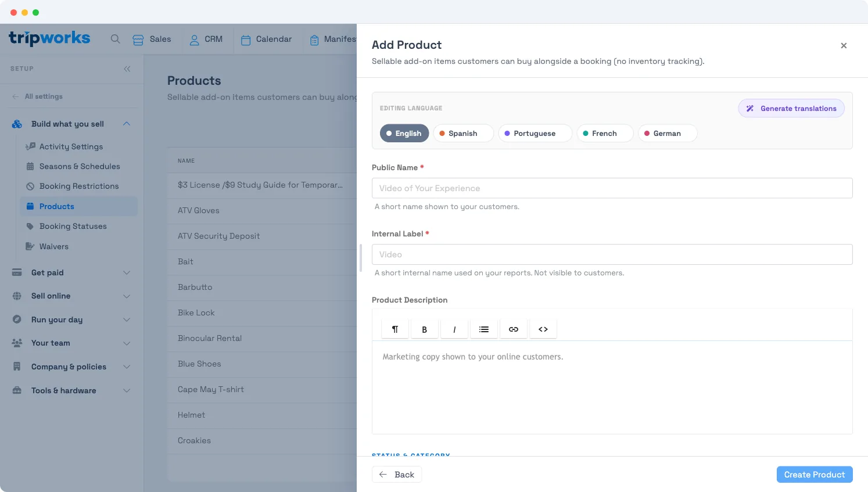Image resolution: width=868 pixels, height=492 pixels.
Task: Click into the Product Description text area
Action: (612, 387)
